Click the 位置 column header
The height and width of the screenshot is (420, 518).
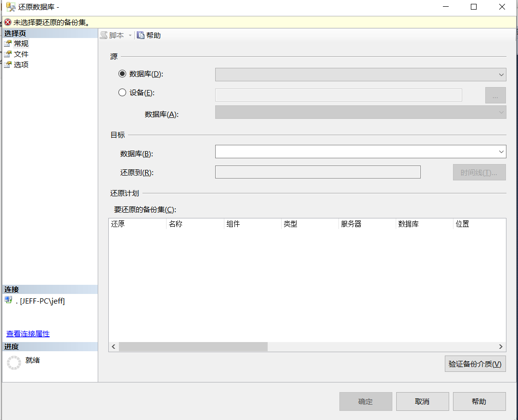[x=479, y=224]
